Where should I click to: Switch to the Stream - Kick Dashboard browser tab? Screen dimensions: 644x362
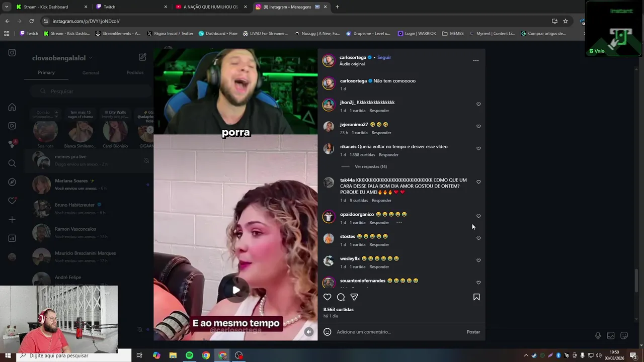tap(52, 7)
